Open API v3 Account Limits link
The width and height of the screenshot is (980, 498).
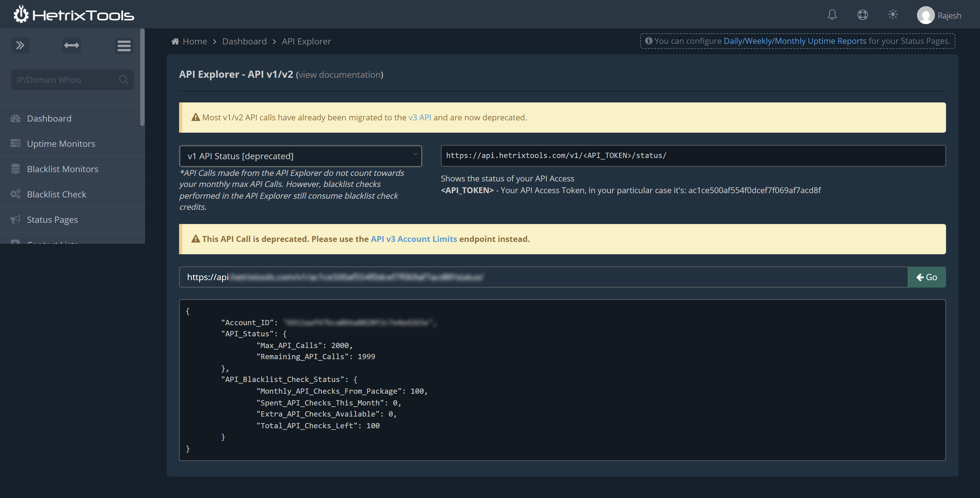point(413,239)
